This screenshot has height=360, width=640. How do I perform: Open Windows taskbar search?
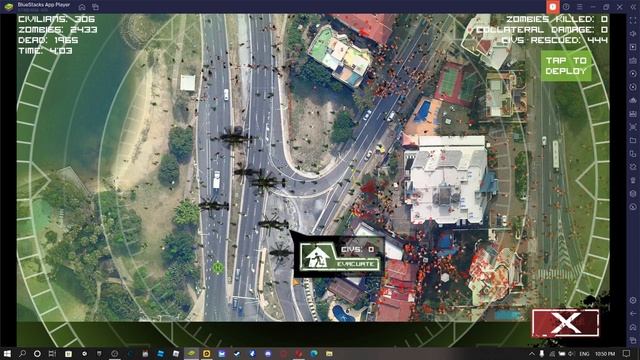point(22,353)
